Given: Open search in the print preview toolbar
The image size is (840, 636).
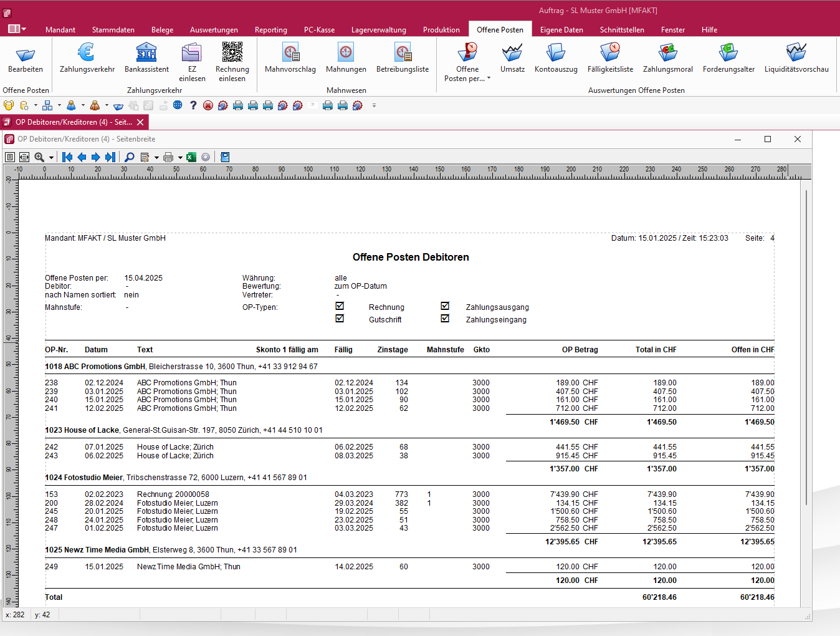Looking at the screenshot, I should point(128,157).
